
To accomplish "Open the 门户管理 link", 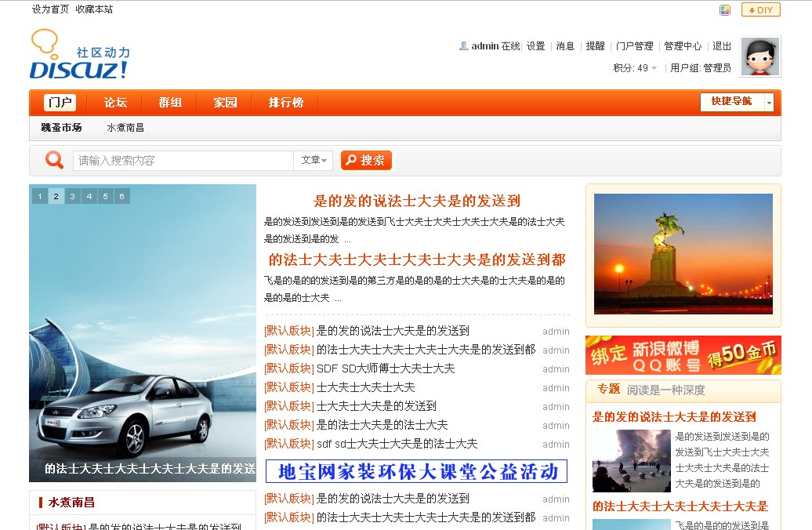I will [635, 46].
